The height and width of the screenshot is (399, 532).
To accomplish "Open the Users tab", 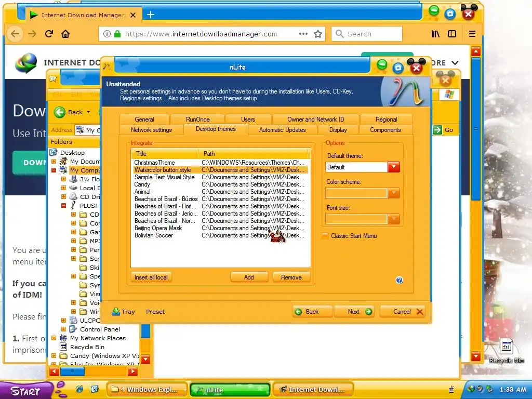I will tap(248, 119).
